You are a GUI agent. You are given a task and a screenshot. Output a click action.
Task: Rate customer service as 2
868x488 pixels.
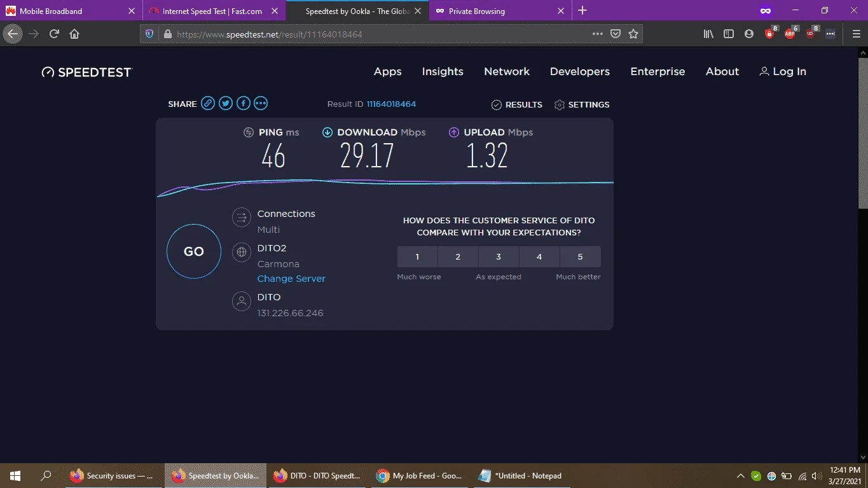point(458,256)
